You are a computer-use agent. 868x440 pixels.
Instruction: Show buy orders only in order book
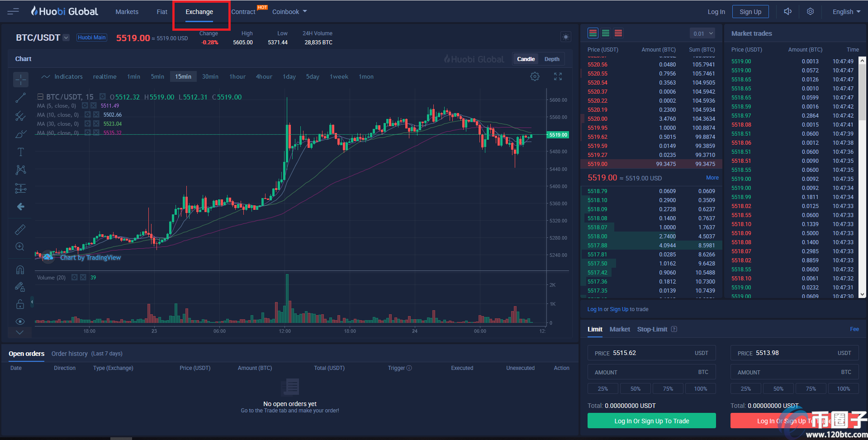point(606,33)
